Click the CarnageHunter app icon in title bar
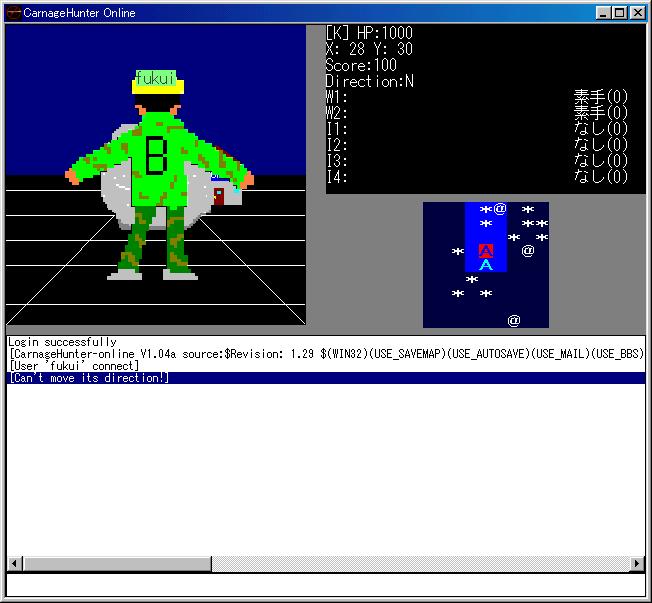The image size is (652, 603). (x=13, y=13)
